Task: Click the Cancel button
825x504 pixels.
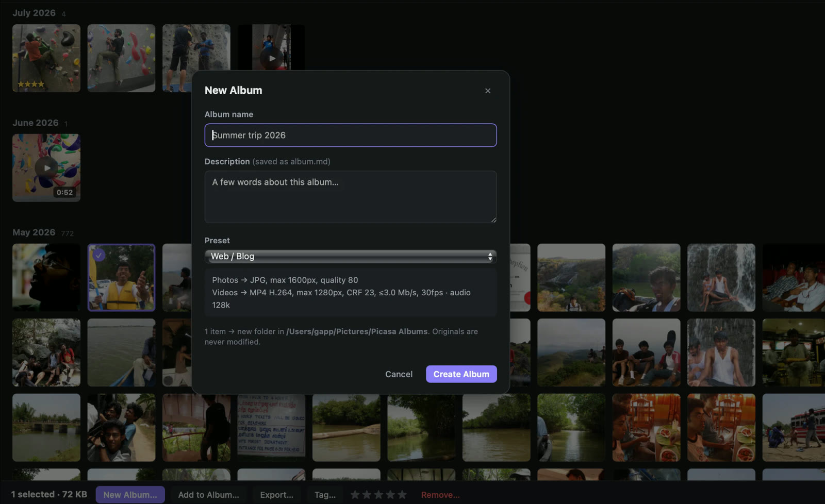Action: pyautogui.click(x=399, y=374)
